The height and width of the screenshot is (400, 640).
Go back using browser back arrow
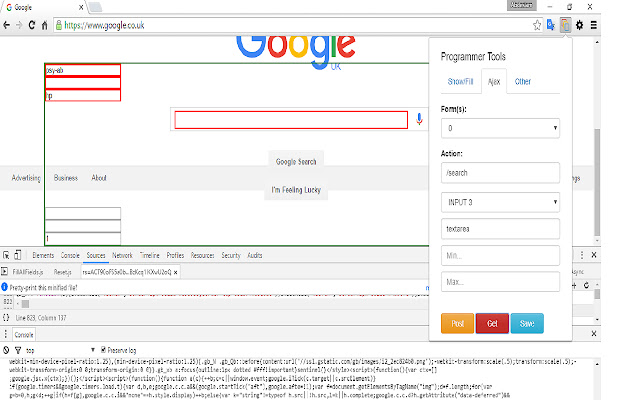point(6,25)
